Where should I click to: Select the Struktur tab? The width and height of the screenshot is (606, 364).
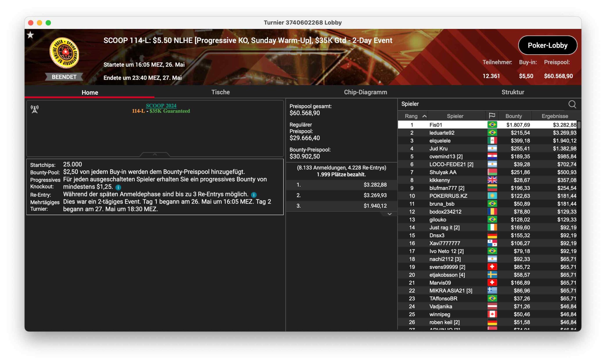[x=512, y=92]
